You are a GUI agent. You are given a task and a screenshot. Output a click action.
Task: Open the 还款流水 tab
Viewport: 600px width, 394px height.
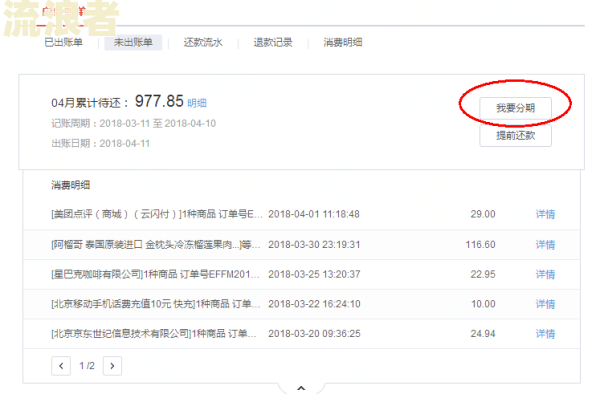203,42
